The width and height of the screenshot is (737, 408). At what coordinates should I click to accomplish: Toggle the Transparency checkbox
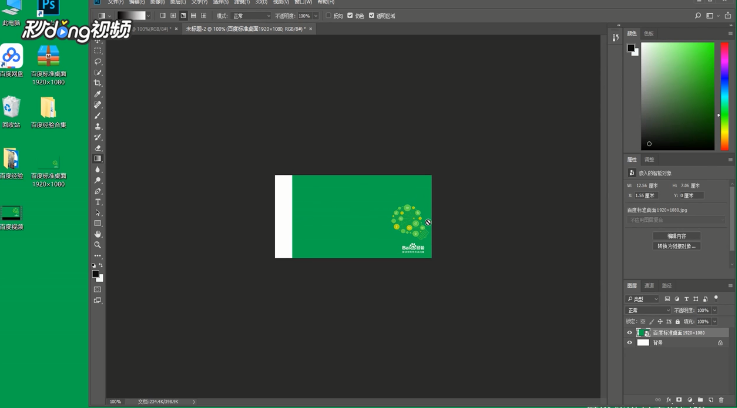pyautogui.click(x=371, y=16)
